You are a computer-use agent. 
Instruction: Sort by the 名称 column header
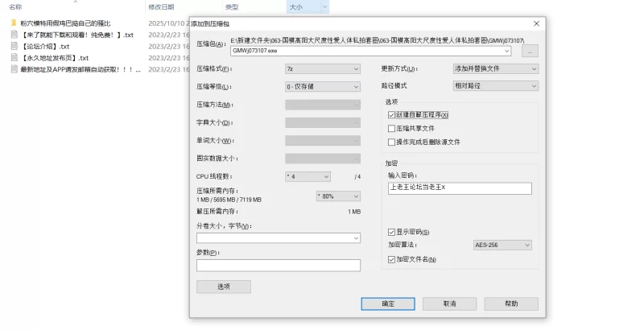[x=15, y=7]
